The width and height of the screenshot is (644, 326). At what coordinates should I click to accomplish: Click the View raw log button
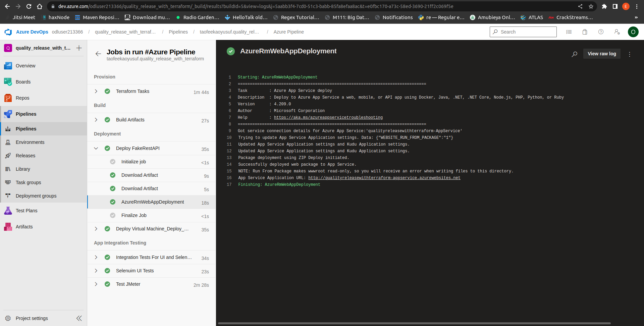[602, 54]
